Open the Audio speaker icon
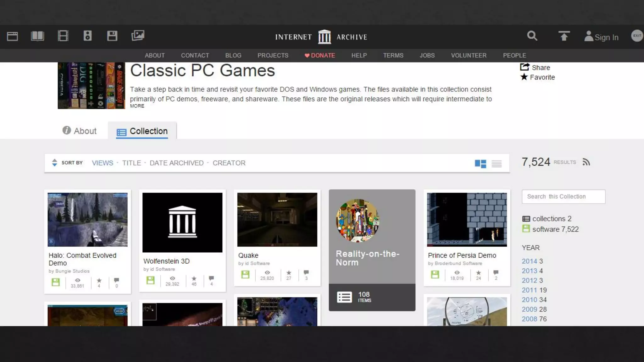644x362 pixels. (87, 36)
